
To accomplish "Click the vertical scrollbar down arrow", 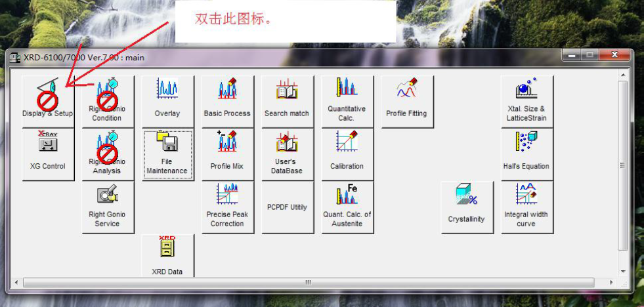I will (623, 272).
